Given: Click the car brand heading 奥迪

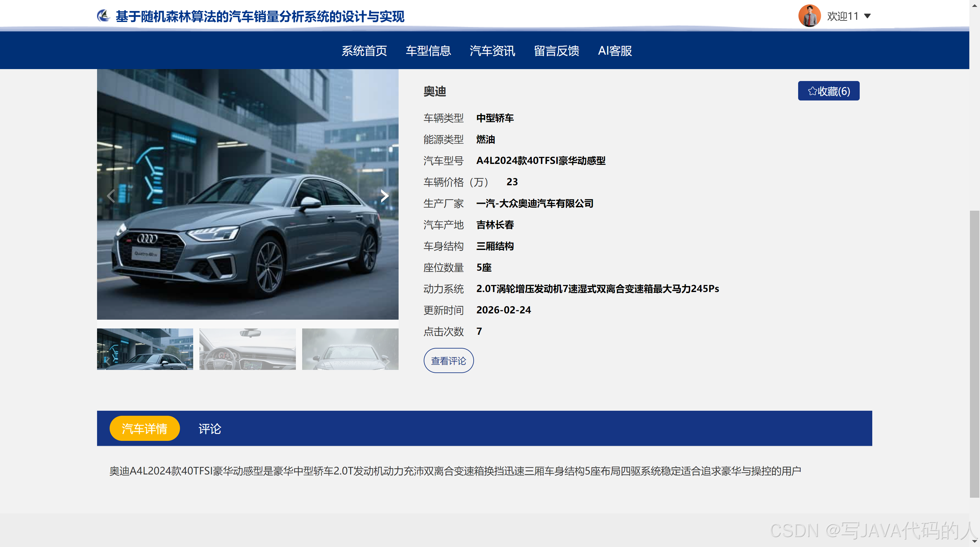Looking at the screenshot, I should pyautogui.click(x=435, y=91).
